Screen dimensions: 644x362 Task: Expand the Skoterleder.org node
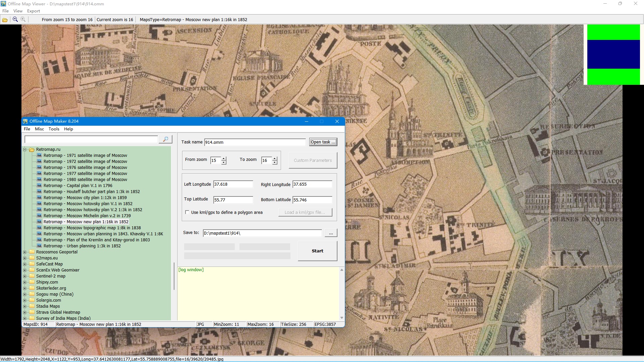point(24,288)
